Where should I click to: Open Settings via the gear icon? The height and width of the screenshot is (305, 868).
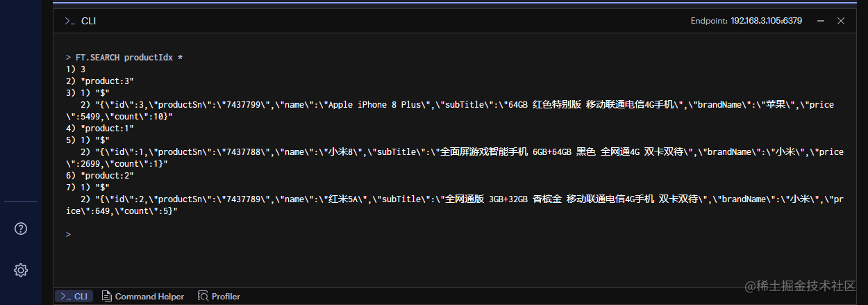(21, 270)
